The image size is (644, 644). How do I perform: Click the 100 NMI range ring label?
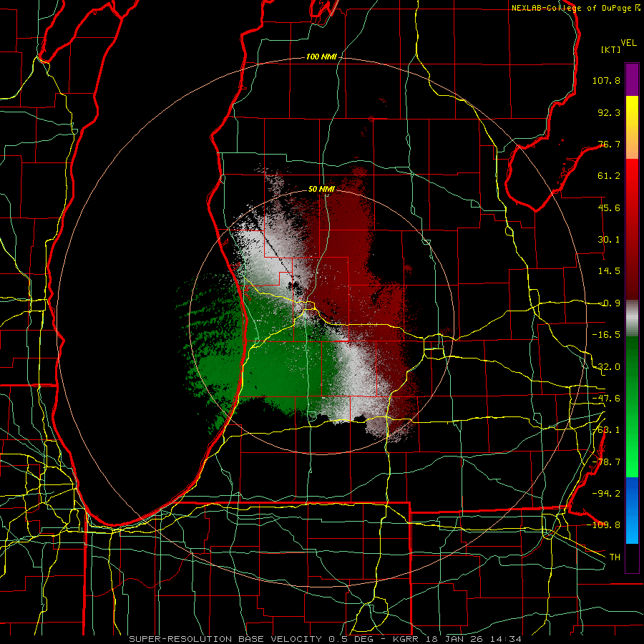coord(321,57)
